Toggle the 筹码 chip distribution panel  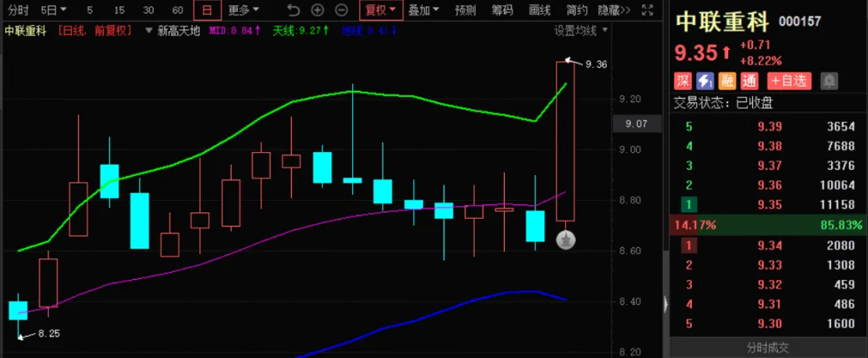[502, 10]
